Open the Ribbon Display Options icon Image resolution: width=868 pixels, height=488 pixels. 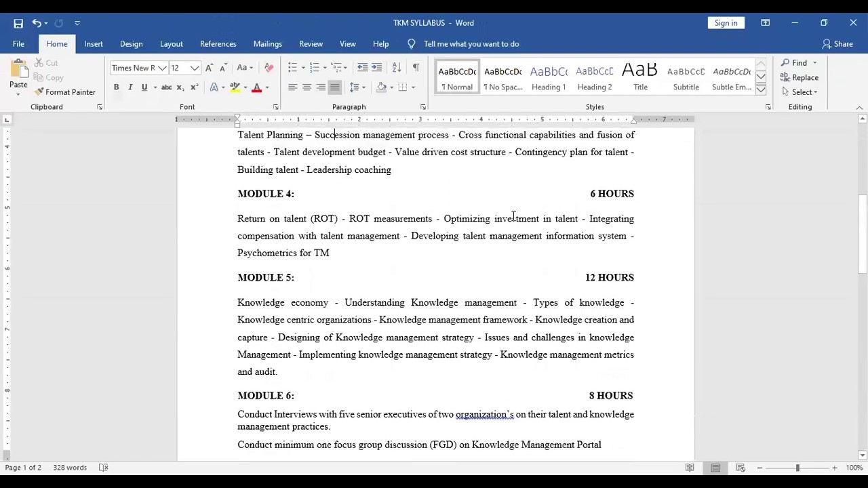pyautogui.click(x=765, y=23)
